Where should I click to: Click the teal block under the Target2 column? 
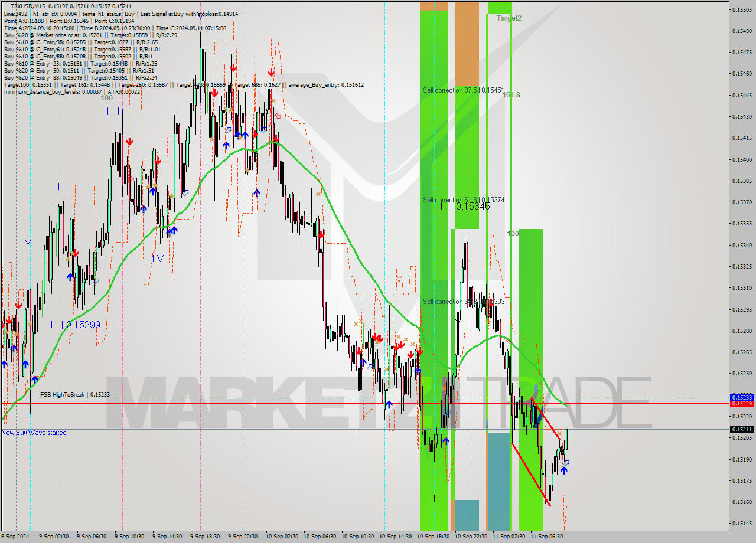tap(499, 482)
